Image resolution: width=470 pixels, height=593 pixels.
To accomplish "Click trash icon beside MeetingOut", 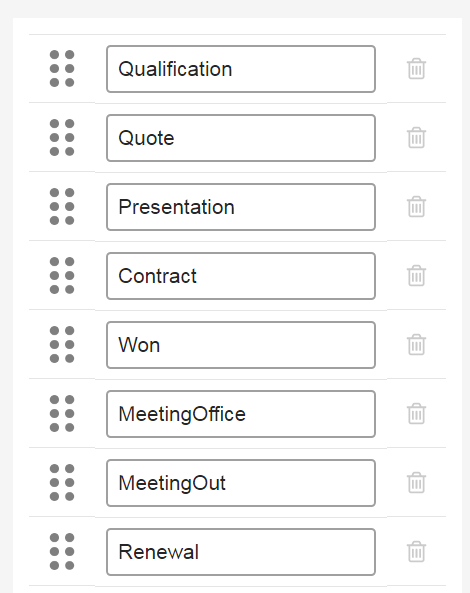I will click(x=416, y=483).
